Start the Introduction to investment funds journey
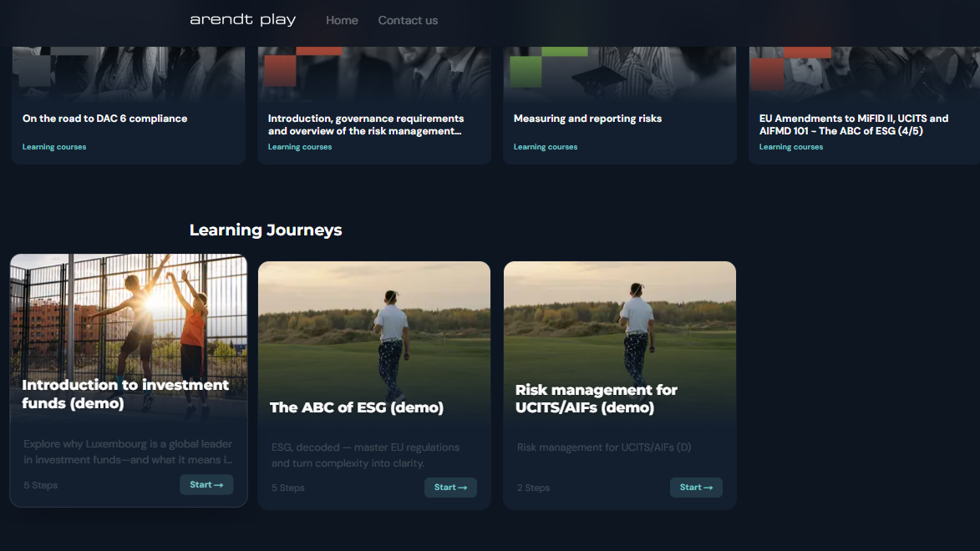Viewport: 980px width, 551px height. (206, 485)
